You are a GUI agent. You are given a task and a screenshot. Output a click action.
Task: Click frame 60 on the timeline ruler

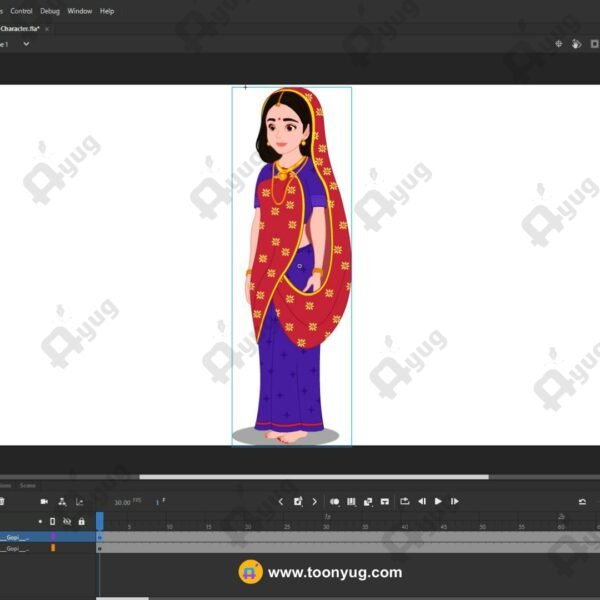[561, 527]
